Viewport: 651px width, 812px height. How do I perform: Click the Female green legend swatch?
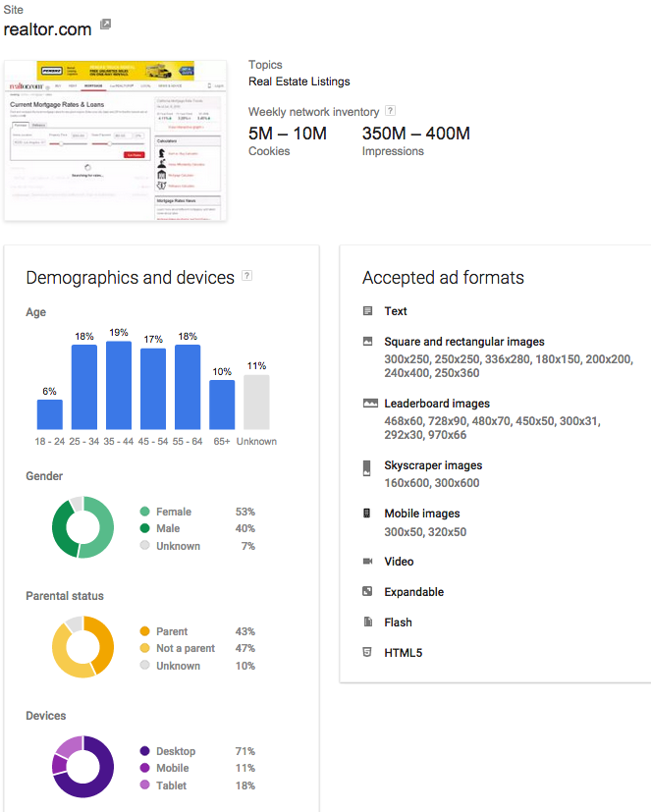pos(145,512)
